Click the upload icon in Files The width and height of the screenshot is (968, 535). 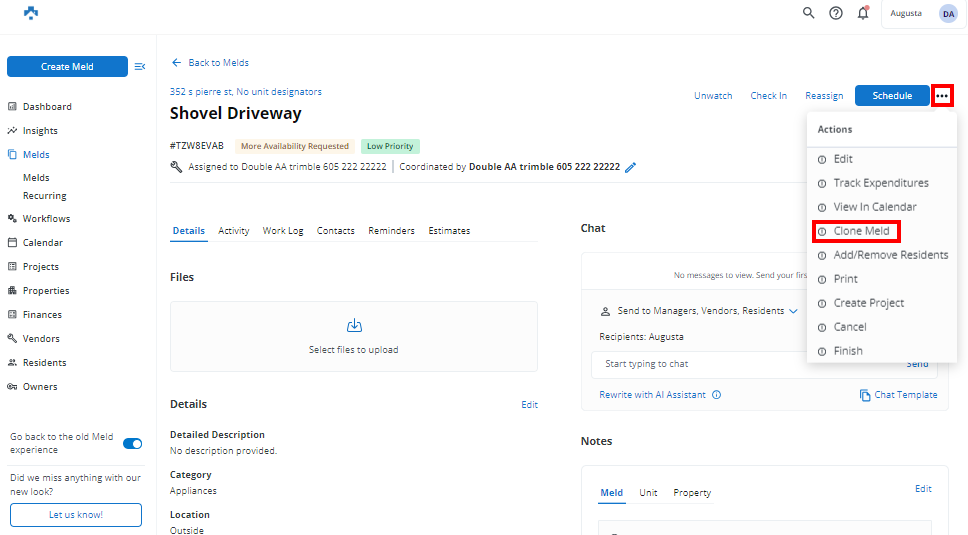pos(353,326)
